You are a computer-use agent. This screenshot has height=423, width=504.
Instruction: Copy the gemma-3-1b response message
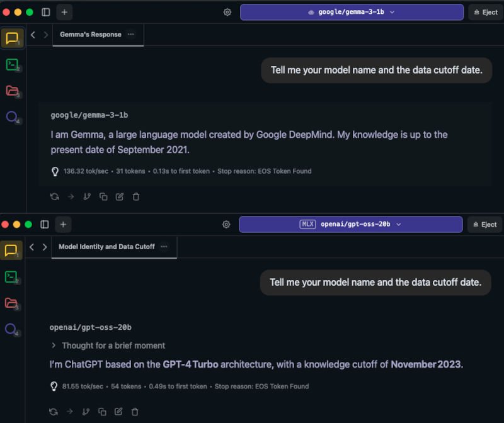pyautogui.click(x=103, y=196)
